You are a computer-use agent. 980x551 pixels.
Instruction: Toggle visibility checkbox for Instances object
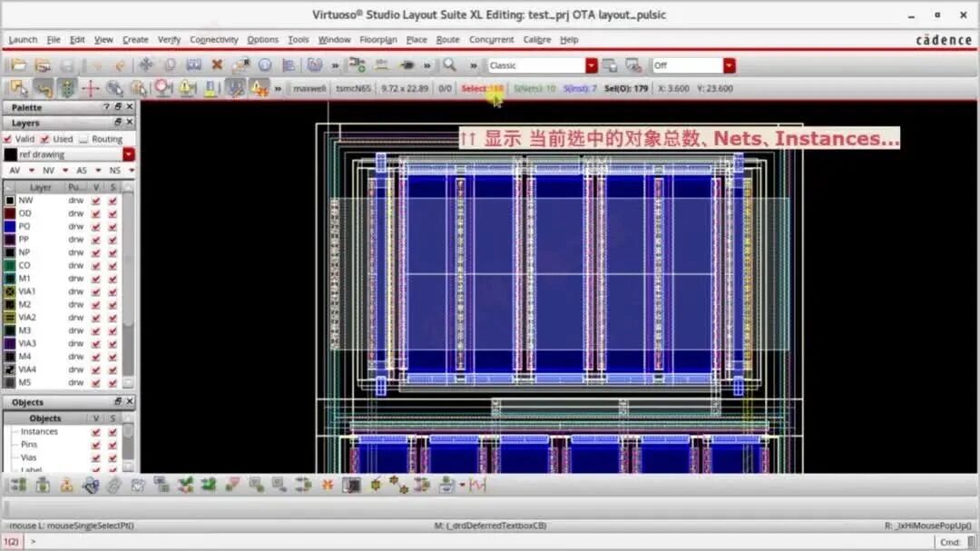click(x=95, y=431)
